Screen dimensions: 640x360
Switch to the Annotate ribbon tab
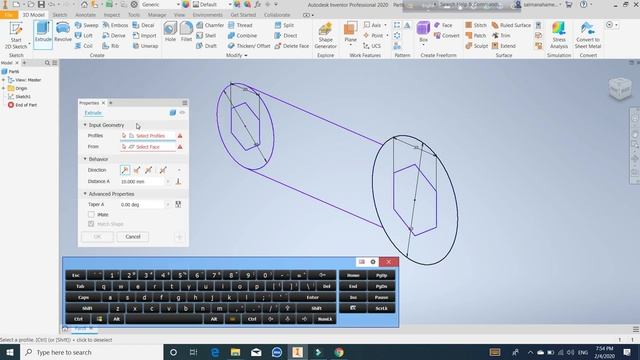pyautogui.click(x=85, y=15)
